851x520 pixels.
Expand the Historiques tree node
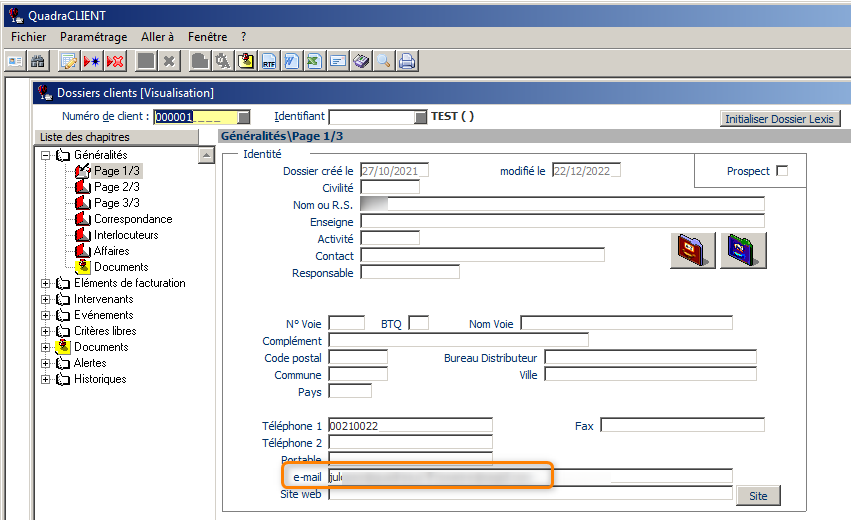point(46,379)
